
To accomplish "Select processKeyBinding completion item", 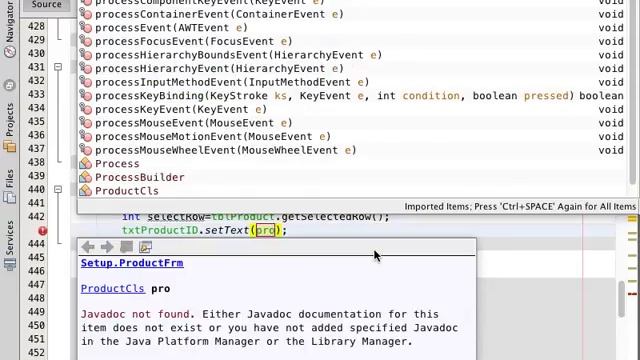I will point(351,96).
